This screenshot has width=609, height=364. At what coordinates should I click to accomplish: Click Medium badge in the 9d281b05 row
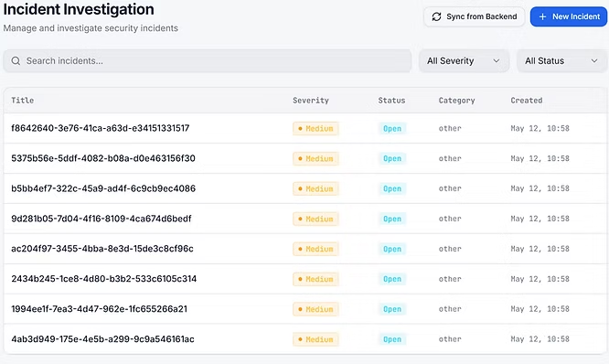[x=315, y=219]
